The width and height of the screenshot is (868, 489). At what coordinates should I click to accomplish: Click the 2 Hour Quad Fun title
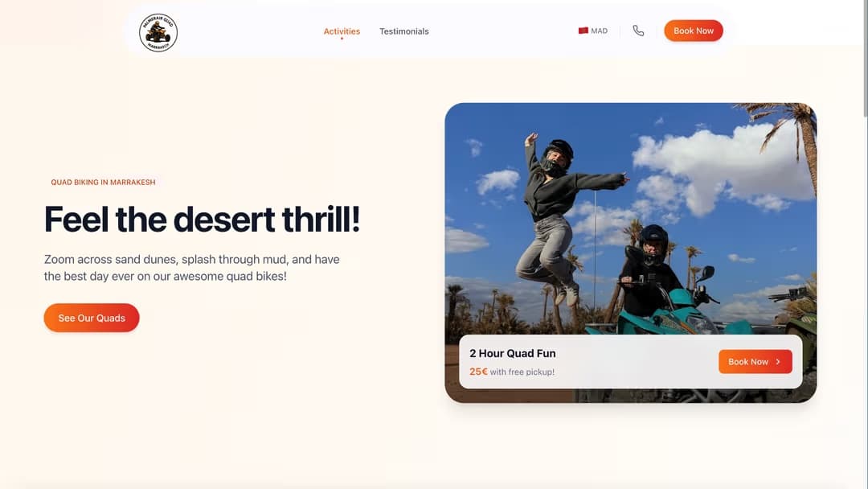[x=512, y=353]
